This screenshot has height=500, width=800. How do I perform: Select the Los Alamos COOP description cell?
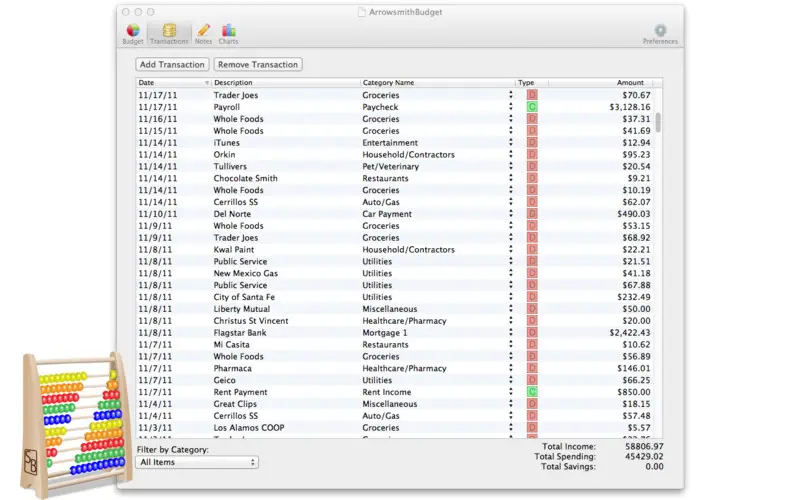click(249, 428)
